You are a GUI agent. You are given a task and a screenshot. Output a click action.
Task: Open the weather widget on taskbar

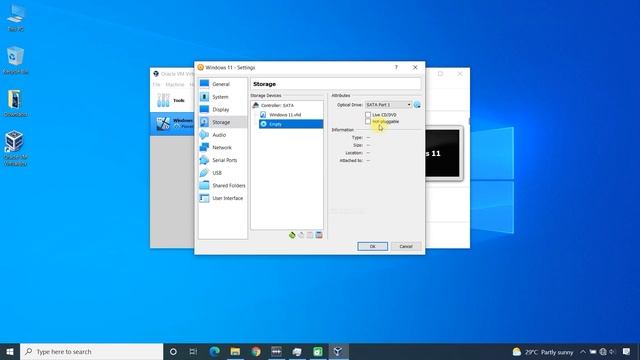(x=543, y=352)
